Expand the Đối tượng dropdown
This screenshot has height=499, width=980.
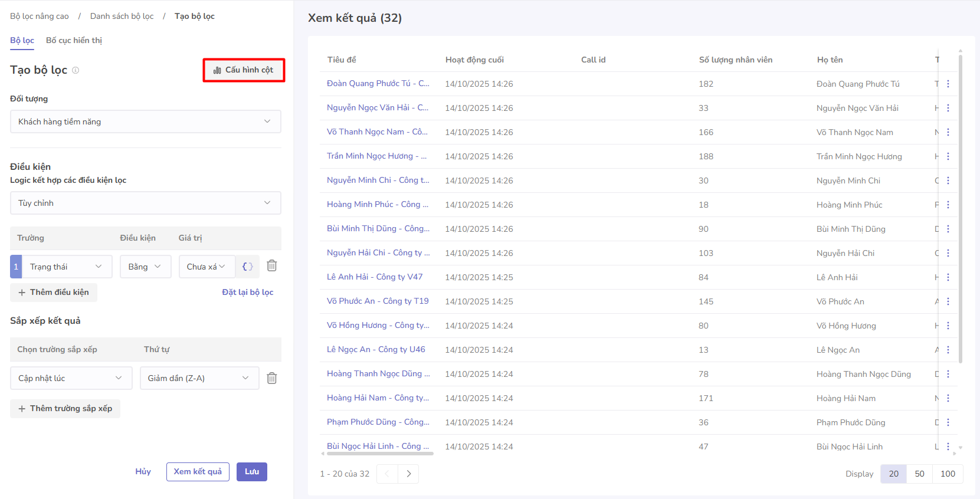pyautogui.click(x=145, y=122)
